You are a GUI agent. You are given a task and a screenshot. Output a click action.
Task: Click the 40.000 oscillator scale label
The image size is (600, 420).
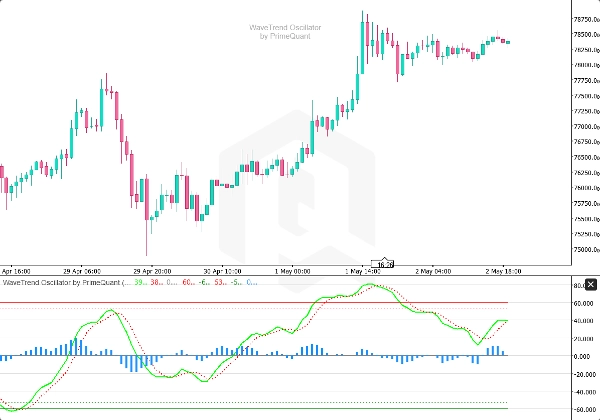585,321
